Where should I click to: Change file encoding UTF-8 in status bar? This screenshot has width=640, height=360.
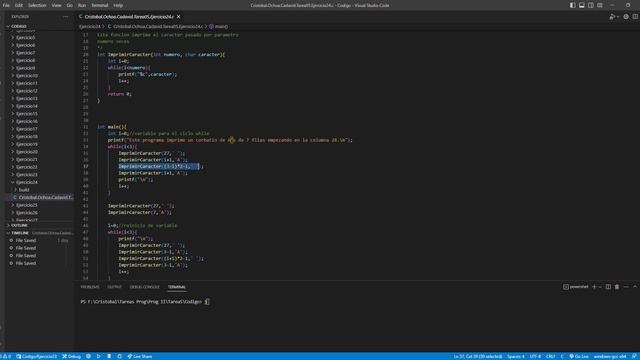coord(535,356)
